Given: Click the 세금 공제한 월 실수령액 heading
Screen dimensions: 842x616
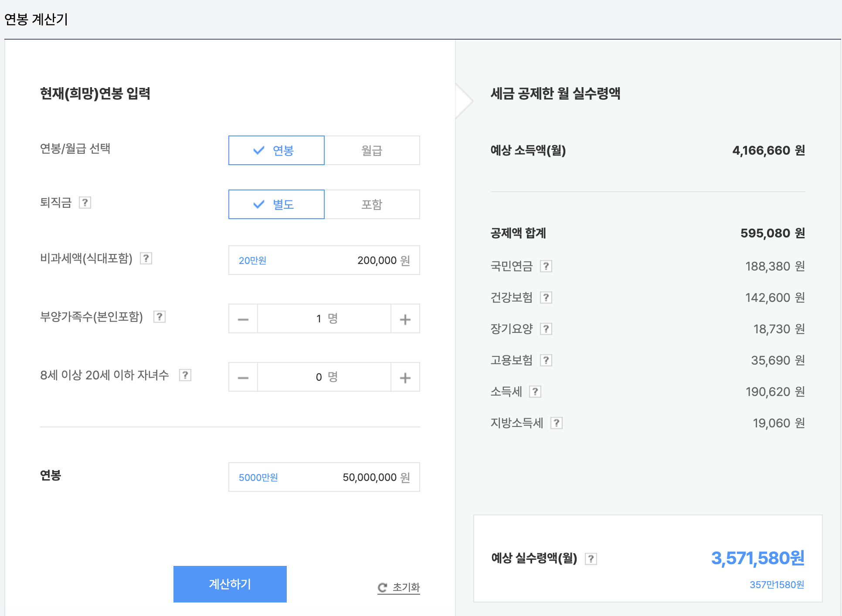Looking at the screenshot, I should (x=556, y=93).
